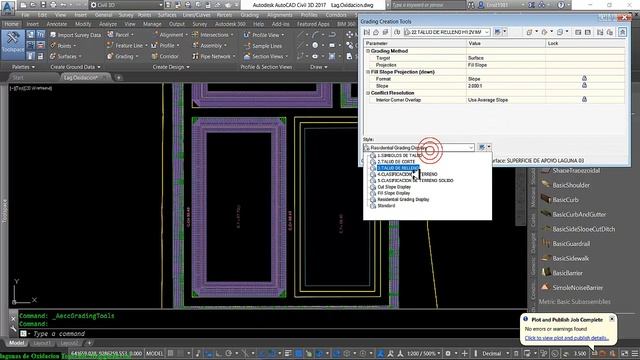The image size is (640, 360).
Task: Click 'Click to view plot and publish details' link
Action: click(567, 338)
